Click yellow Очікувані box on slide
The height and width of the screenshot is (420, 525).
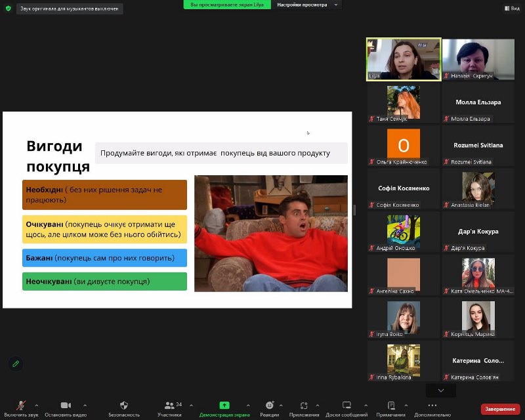click(x=104, y=229)
